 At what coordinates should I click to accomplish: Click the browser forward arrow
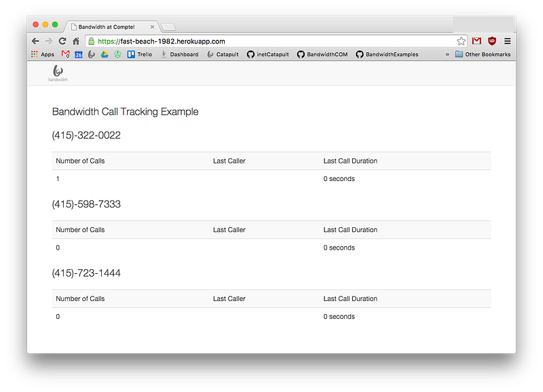point(49,41)
